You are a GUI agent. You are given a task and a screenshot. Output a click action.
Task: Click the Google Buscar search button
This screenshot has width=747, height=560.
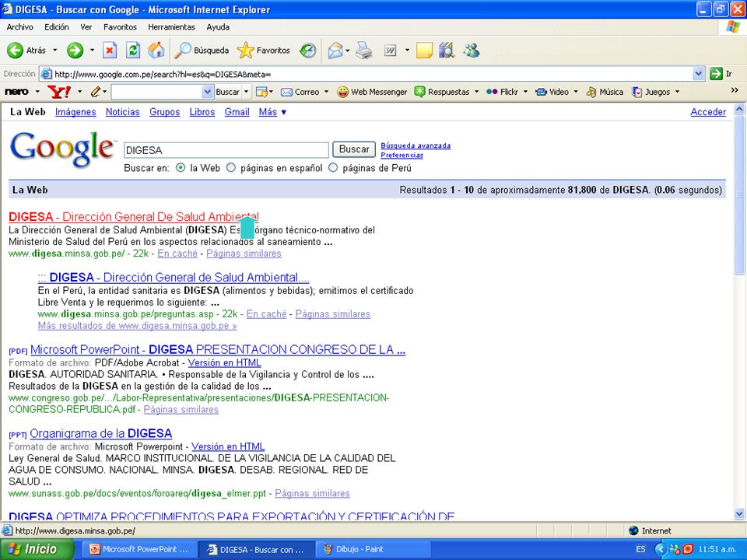coord(354,149)
